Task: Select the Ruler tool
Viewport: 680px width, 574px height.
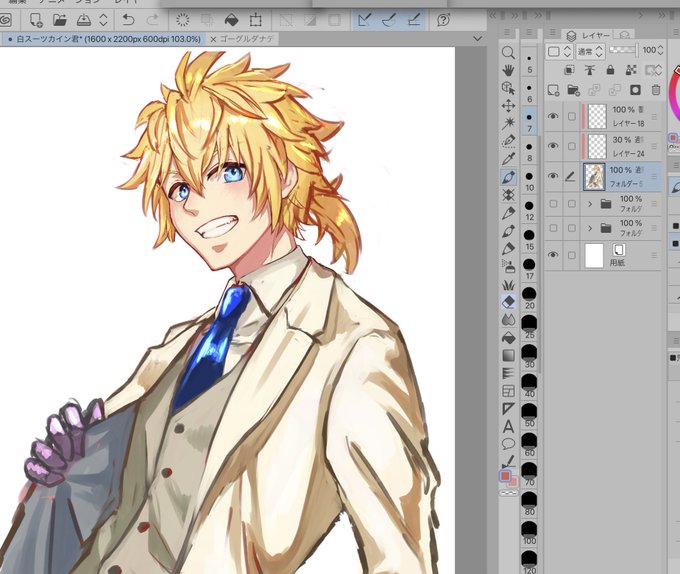Action: pyautogui.click(x=508, y=409)
